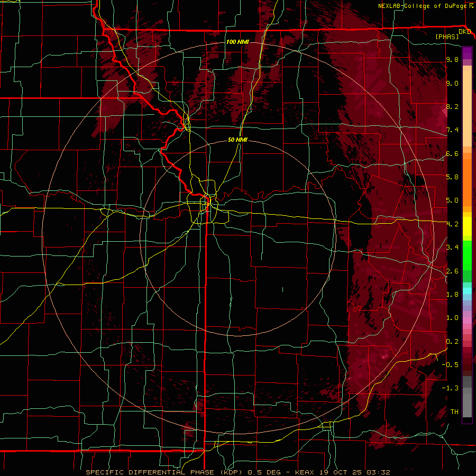Click the 7.4 color scale value
This screenshot has width=476, height=476.
pos(452,130)
